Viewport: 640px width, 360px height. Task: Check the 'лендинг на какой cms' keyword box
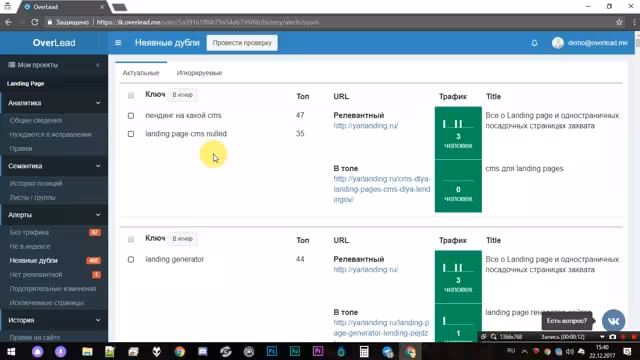(131, 116)
